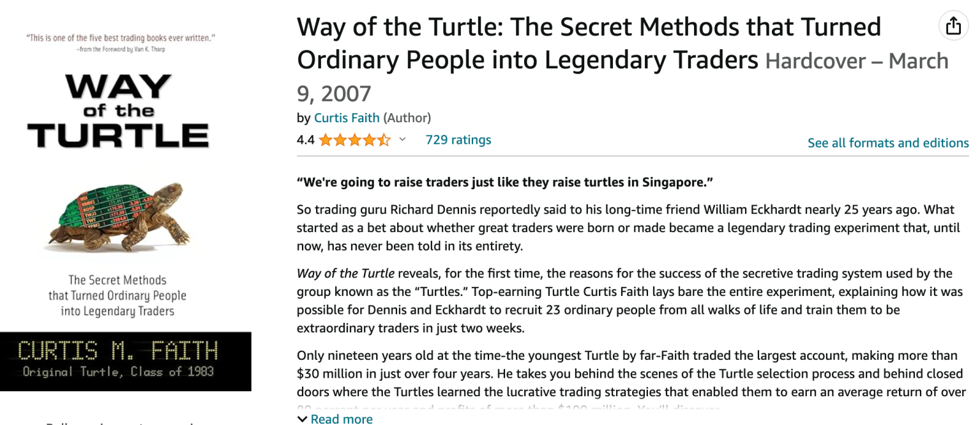Click the Van K. Tharp foreword quote
The height and width of the screenshot is (425, 980).
pos(121,42)
